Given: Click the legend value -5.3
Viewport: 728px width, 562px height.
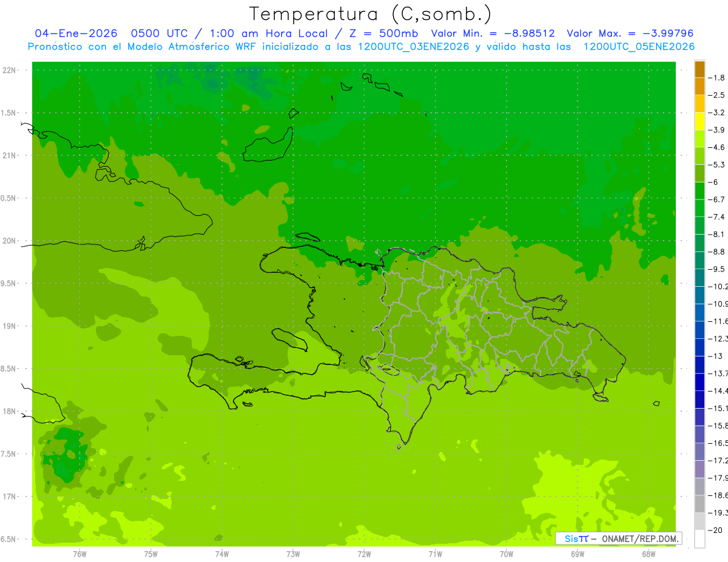Looking at the screenshot, I should click(x=716, y=164).
